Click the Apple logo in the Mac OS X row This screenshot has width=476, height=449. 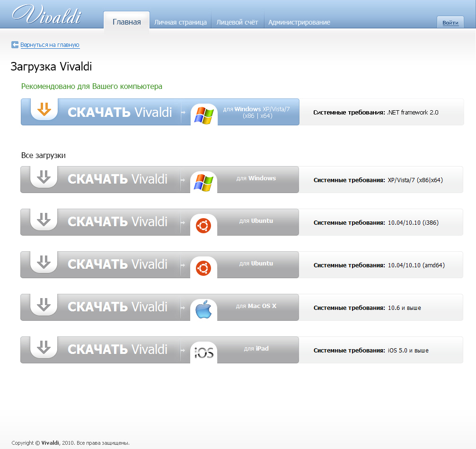click(203, 309)
